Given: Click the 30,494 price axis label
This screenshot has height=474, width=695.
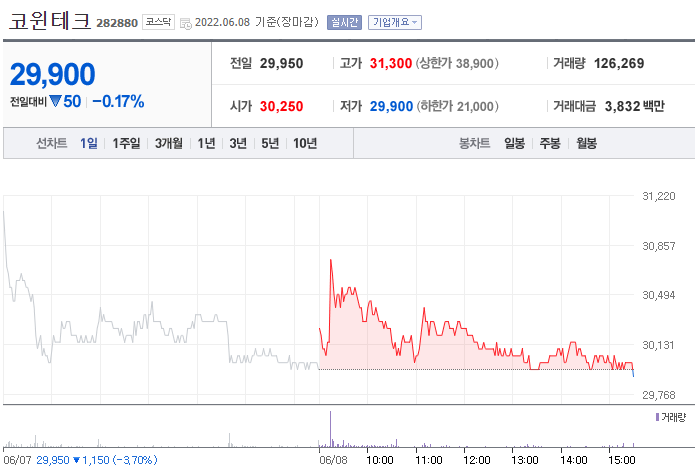Looking at the screenshot, I should tap(659, 295).
